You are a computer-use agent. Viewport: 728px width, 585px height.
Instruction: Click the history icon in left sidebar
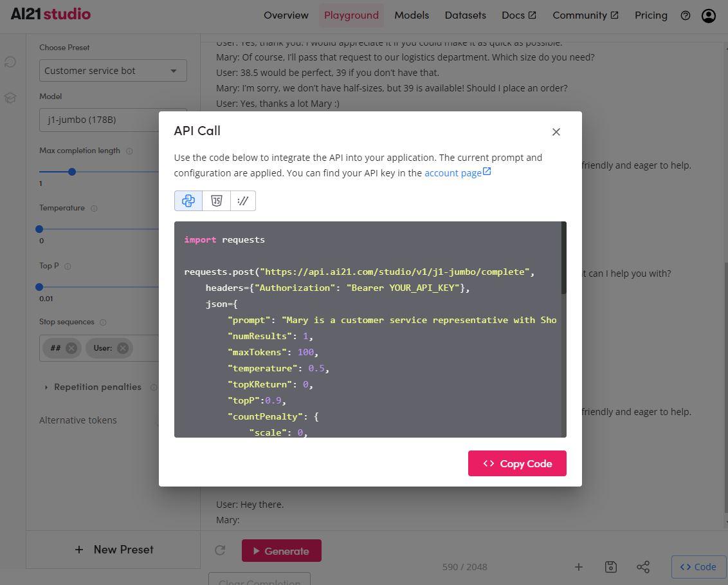(10, 62)
